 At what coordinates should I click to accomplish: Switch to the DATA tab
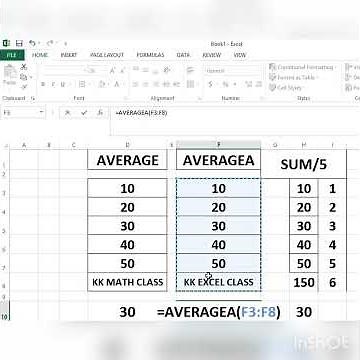point(183,55)
